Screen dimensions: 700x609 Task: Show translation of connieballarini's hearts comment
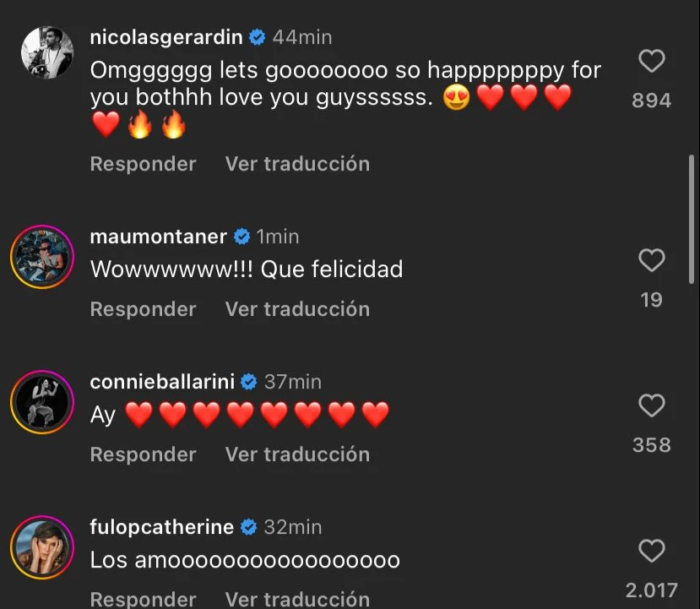click(297, 454)
